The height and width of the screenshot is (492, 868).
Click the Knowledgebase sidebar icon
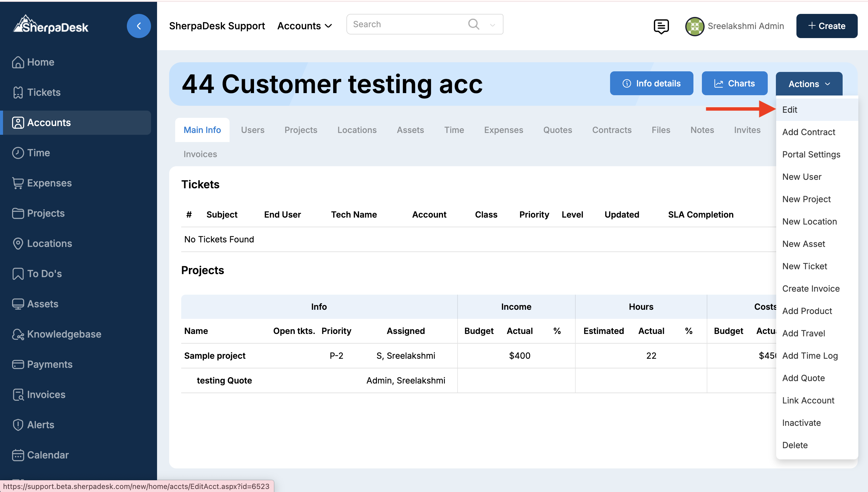coord(18,334)
